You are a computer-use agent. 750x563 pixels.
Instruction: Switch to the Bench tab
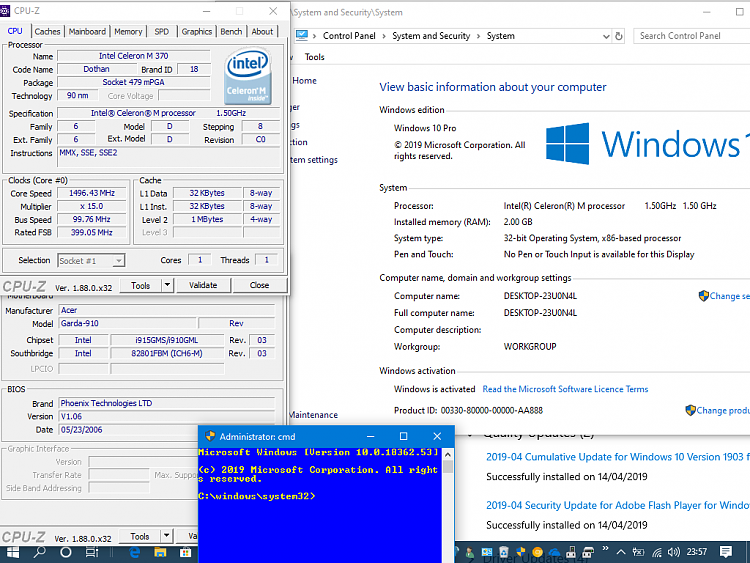(231, 32)
